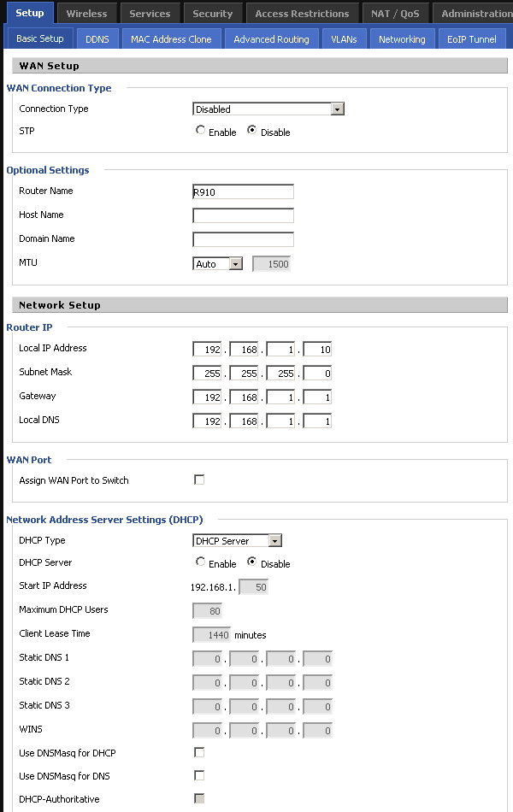Click Static DNS 1 first octet
Viewport: 513px width, 812px height.
(x=207, y=659)
